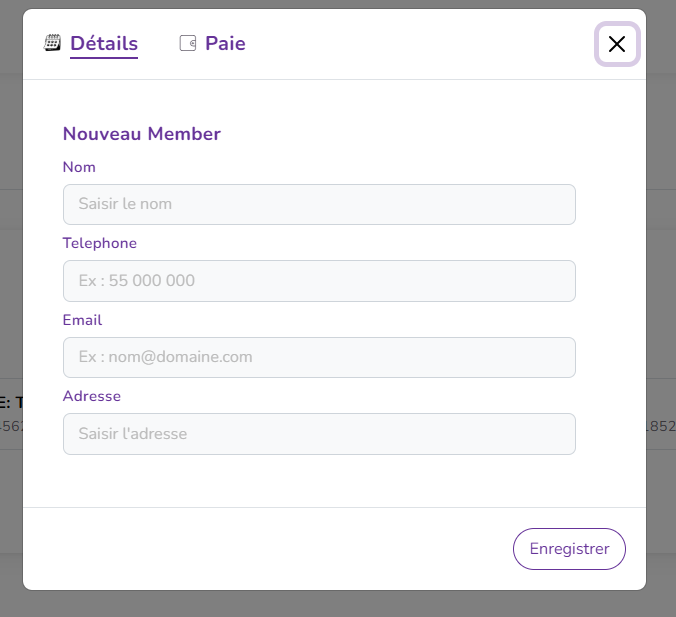Switch to the Paie tab
The image size is (676, 617).
click(x=225, y=43)
